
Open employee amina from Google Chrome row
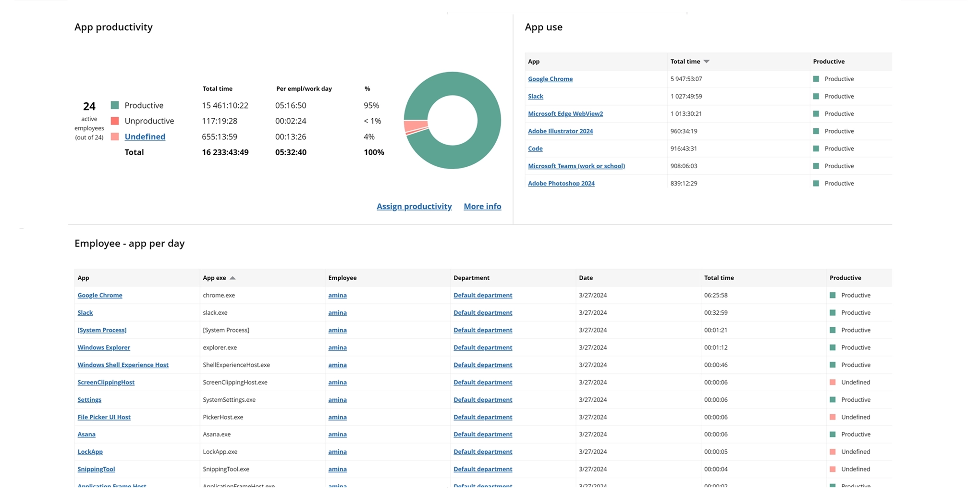(337, 295)
